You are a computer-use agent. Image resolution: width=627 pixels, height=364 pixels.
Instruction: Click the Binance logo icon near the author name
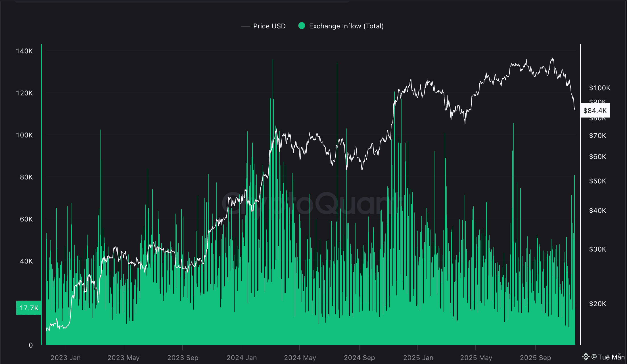tap(585, 357)
